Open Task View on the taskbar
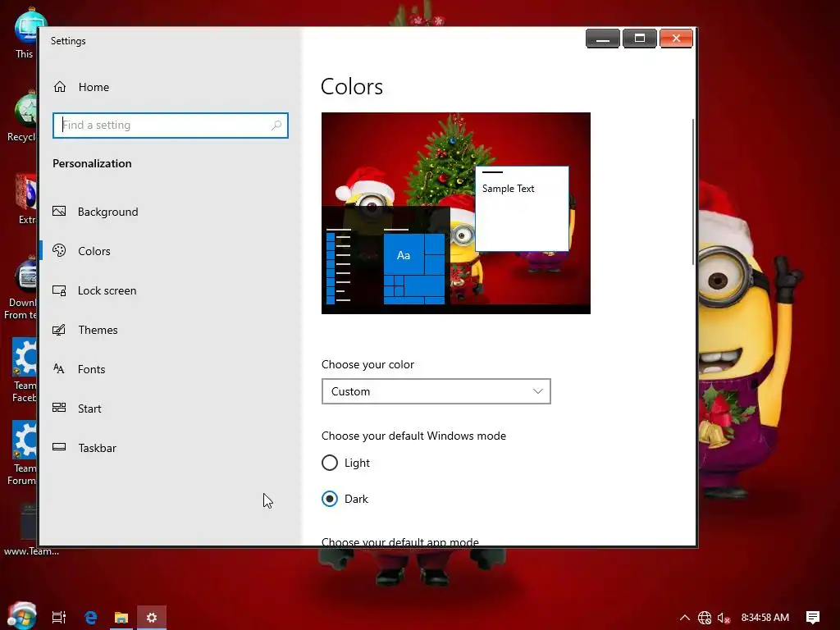 point(59,617)
